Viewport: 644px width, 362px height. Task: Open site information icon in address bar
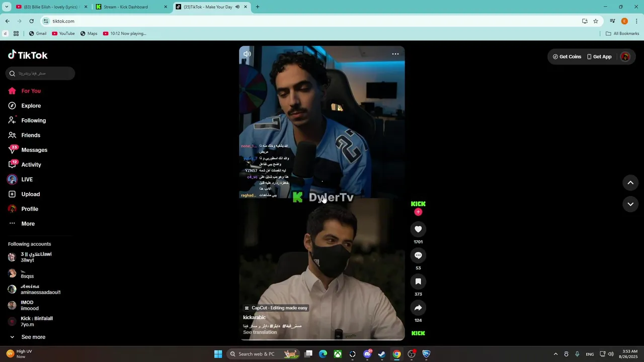[x=46, y=21]
